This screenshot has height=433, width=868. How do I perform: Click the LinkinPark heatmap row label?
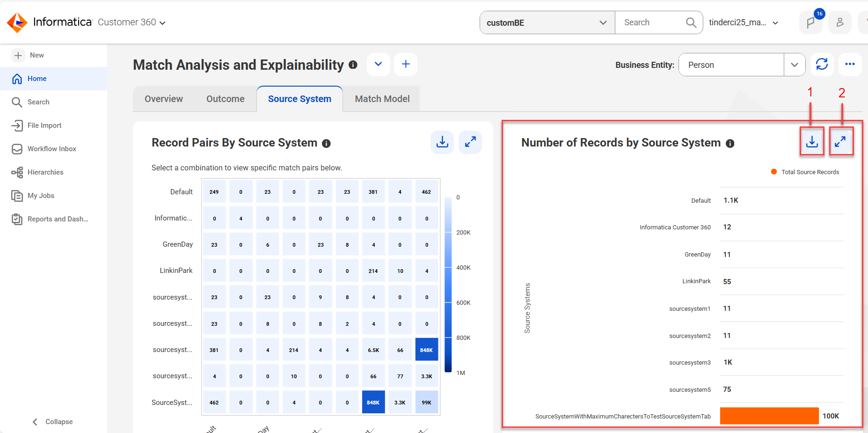coord(176,271)
